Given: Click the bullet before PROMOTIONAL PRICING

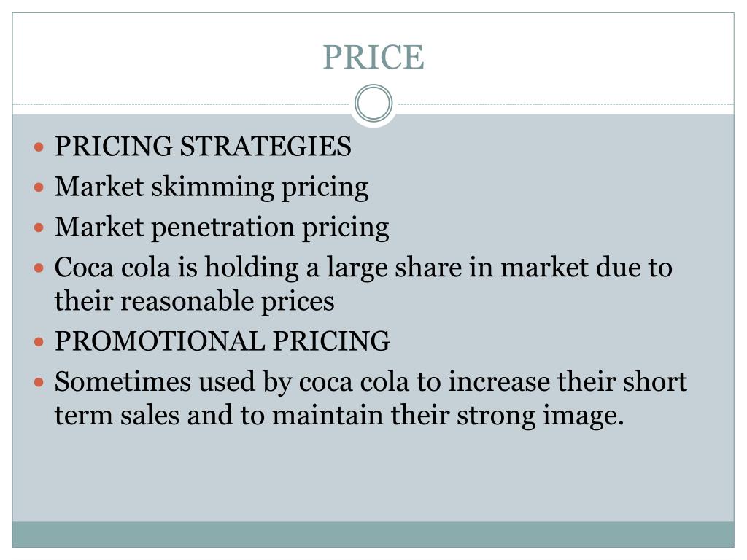Looking at the screenshot, I should coord(39,342).
